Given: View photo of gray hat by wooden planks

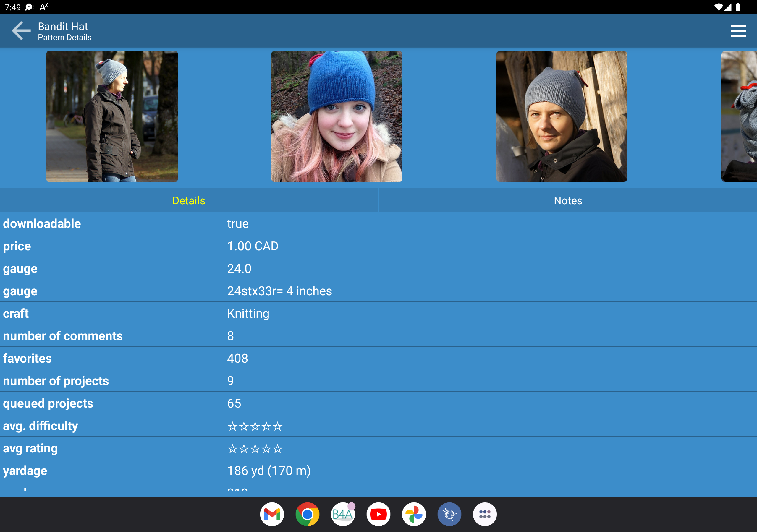Looking at the screenshot, I should coord(562,116).
